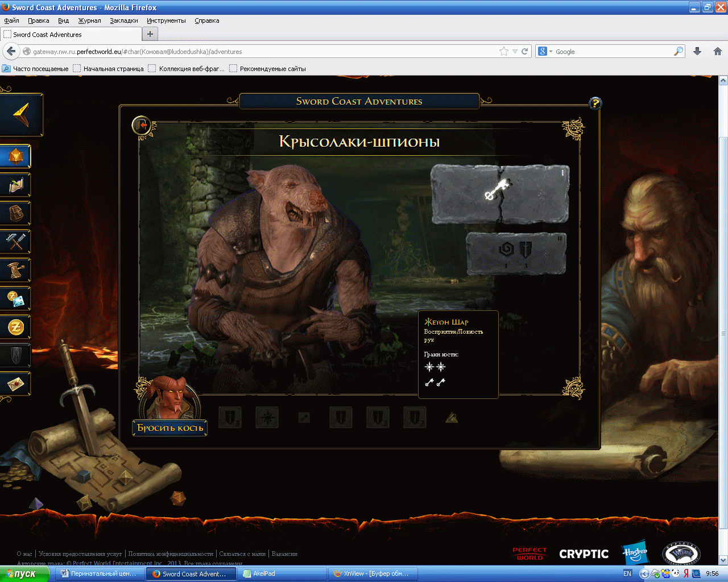
Task: Click the пуск Start button
Action: click(24, 574)
